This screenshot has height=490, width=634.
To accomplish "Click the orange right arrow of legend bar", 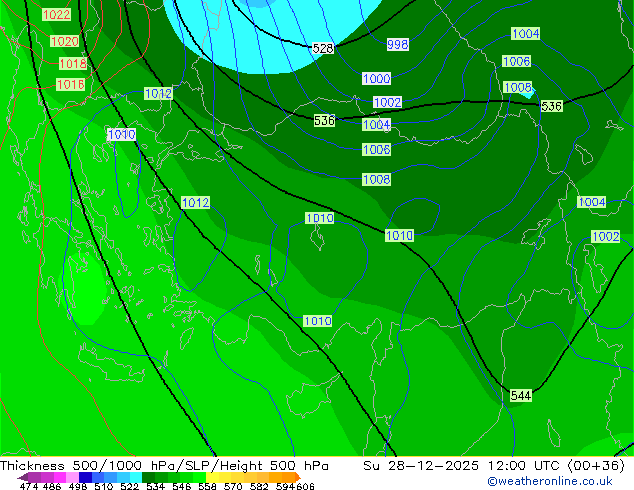I will pyautogui.click(x=298, y=477).
